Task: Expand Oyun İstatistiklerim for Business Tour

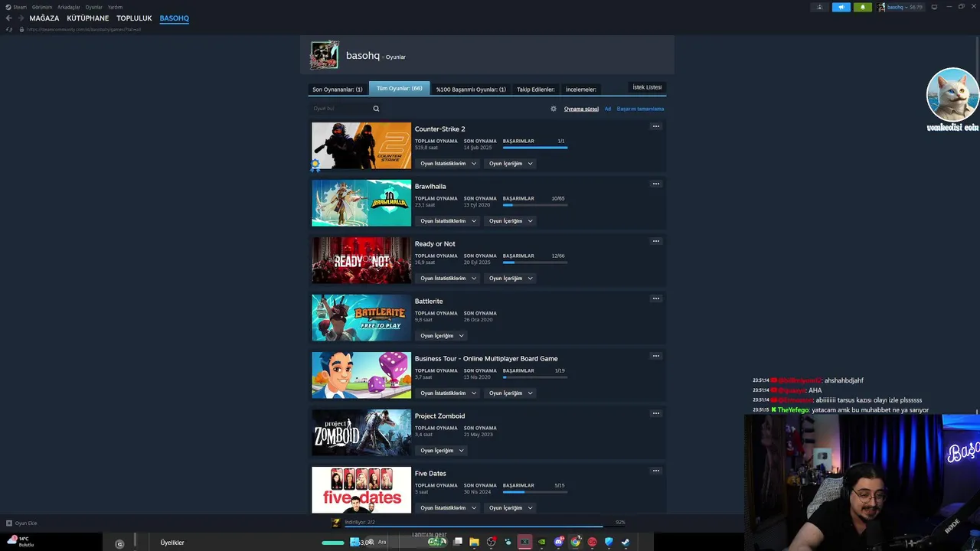Action: click(448, 393)
